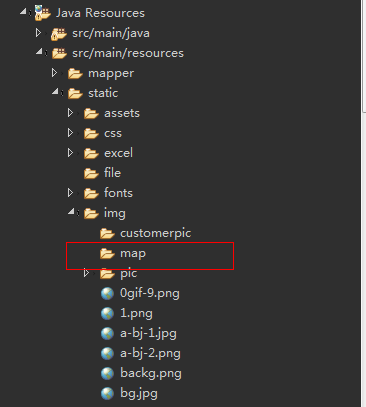The height and width of the screenshot is (407, 366).
Task: Click the src/main/resources source folder icon
Action: (59, 53)
